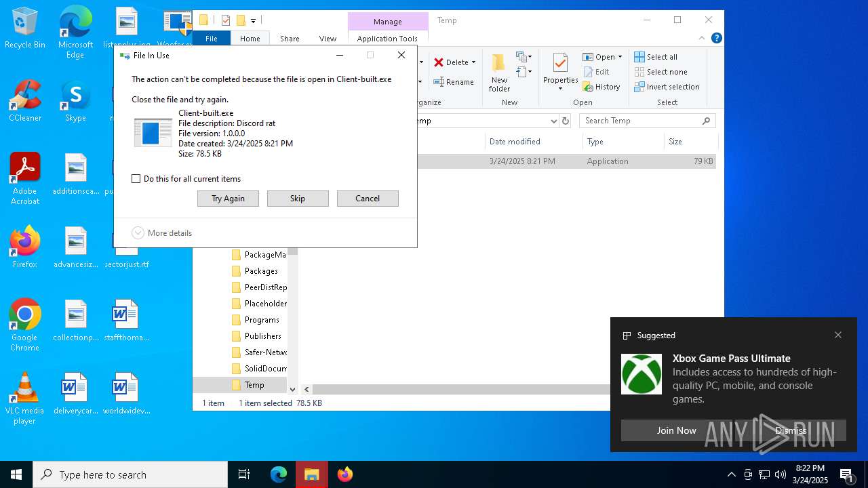This screenshot has width=868, height=488.
Task: Click the taskbar search box
Action: [x=130, y=474]
